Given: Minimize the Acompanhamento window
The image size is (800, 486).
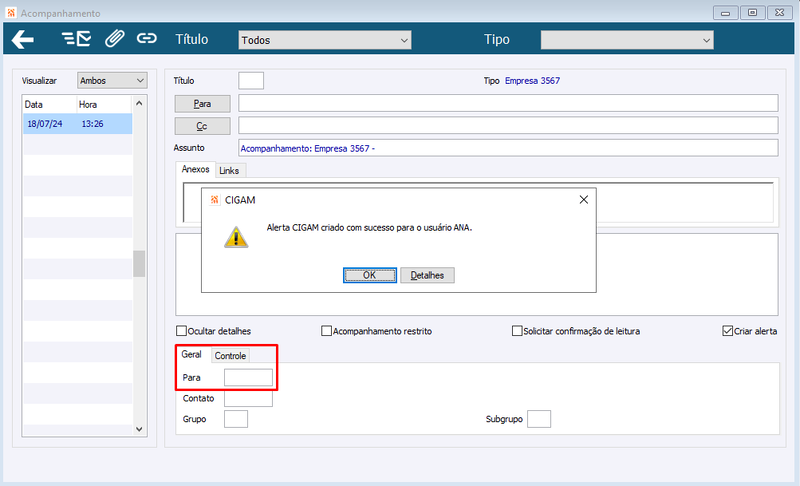Looking at the screenshot, I should click(726, 13).
